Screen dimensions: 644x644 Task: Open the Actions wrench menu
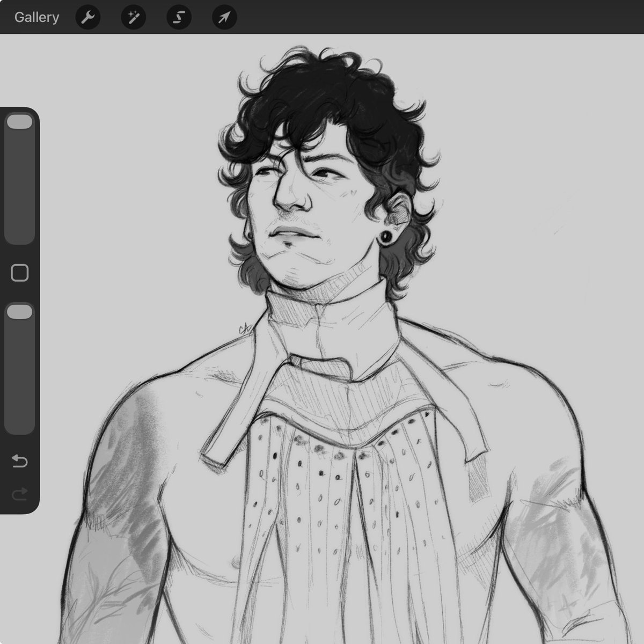click(87, 18)
